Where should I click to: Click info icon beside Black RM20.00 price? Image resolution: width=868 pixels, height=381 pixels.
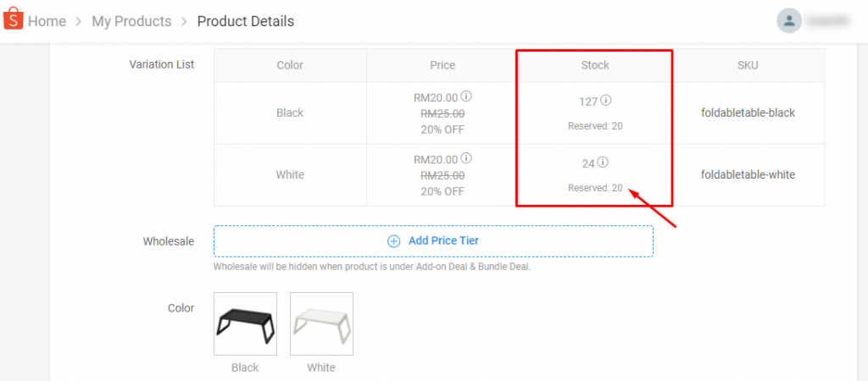[x=467, y=97]
